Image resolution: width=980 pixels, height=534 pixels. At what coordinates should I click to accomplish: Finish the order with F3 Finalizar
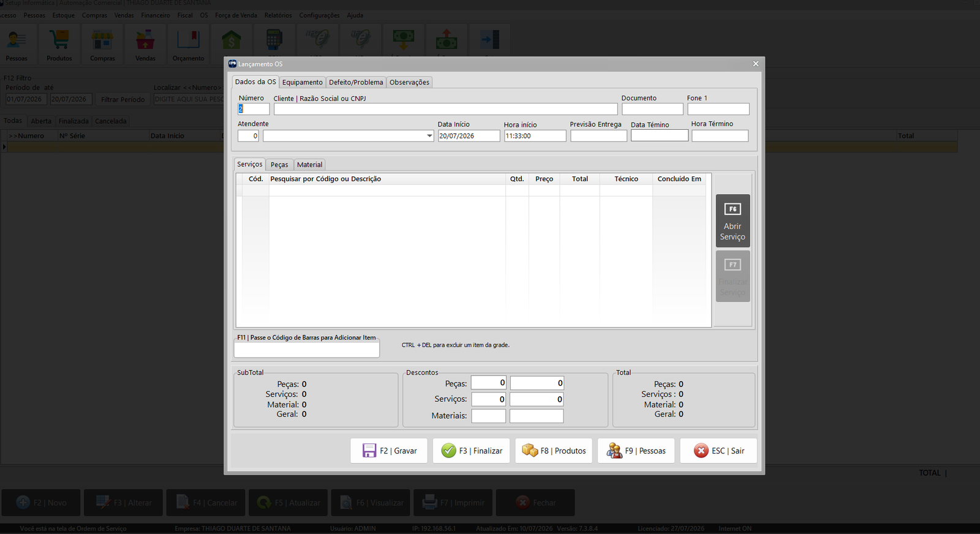pos(471,451)
